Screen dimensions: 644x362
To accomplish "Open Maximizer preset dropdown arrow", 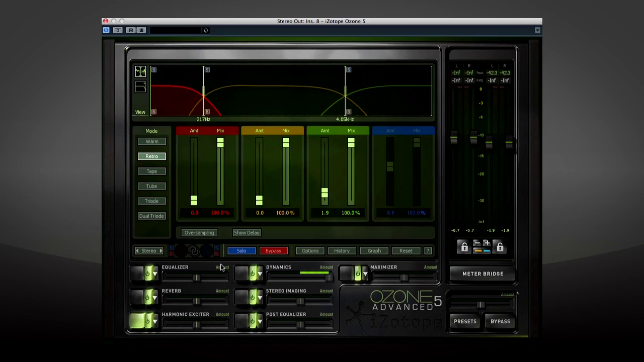I will pos(365,274).
